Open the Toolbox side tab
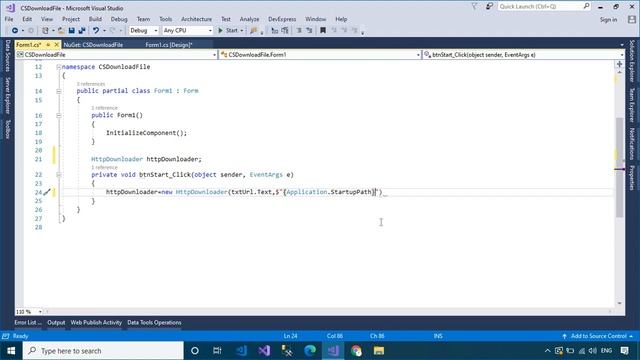The height and width of the screenshot is (360, 640). (x=7, y=129)
